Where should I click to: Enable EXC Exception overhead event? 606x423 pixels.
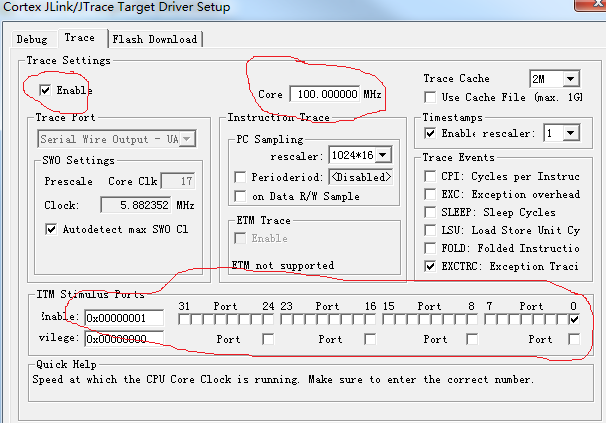pos(430,194)
